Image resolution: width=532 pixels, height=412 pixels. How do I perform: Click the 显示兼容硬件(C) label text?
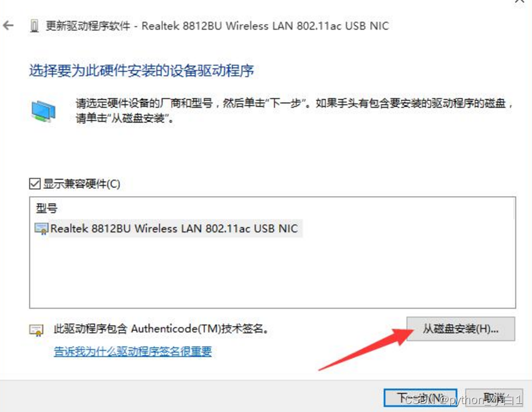coord(81,184)
